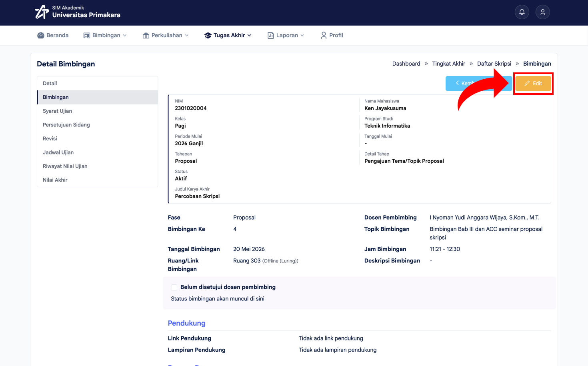Expand the Laporan dropdown chevron
The width and height of the screenshot is (588, 366).
(302, 35)
